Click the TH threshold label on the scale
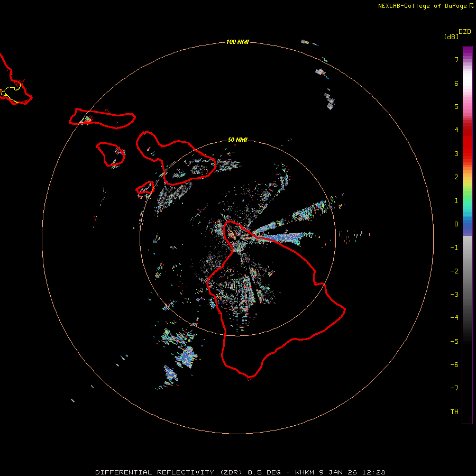 click(454, 412)
